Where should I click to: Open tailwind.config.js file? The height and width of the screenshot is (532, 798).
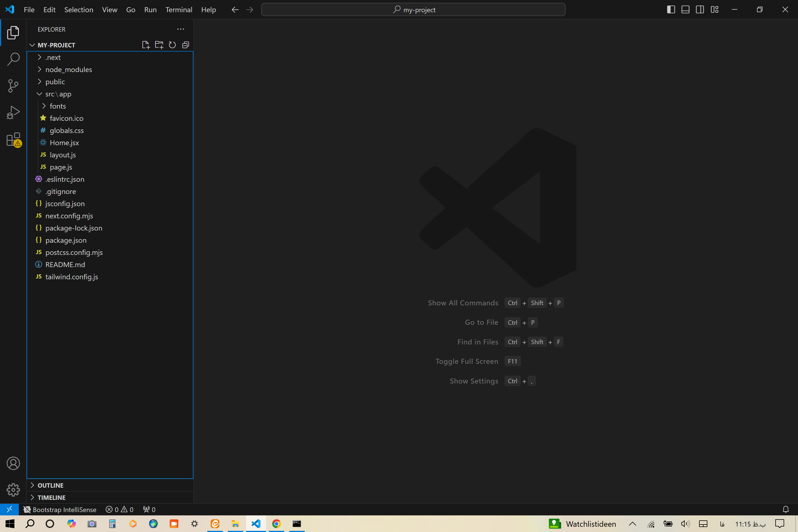tap(110, 277)
